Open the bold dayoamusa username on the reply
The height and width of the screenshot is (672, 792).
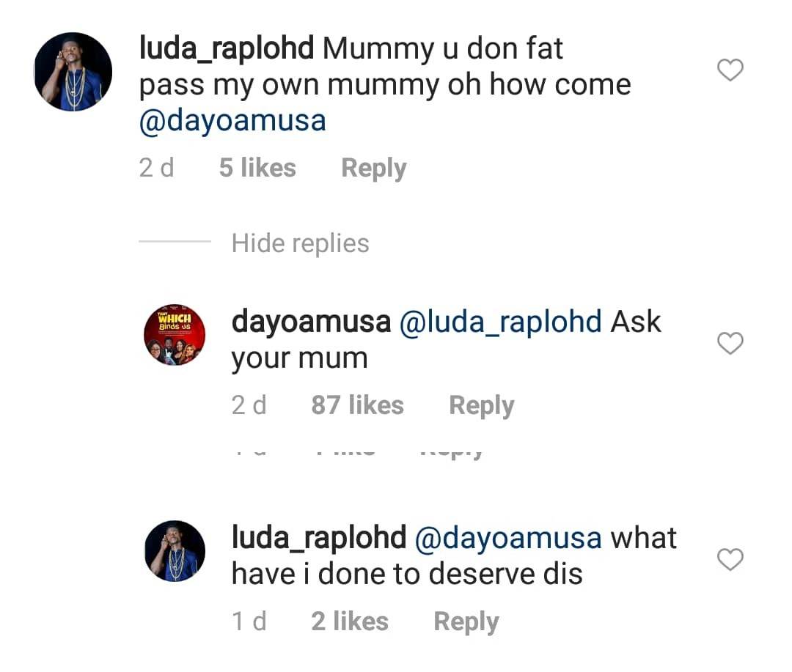coord(311,322)
